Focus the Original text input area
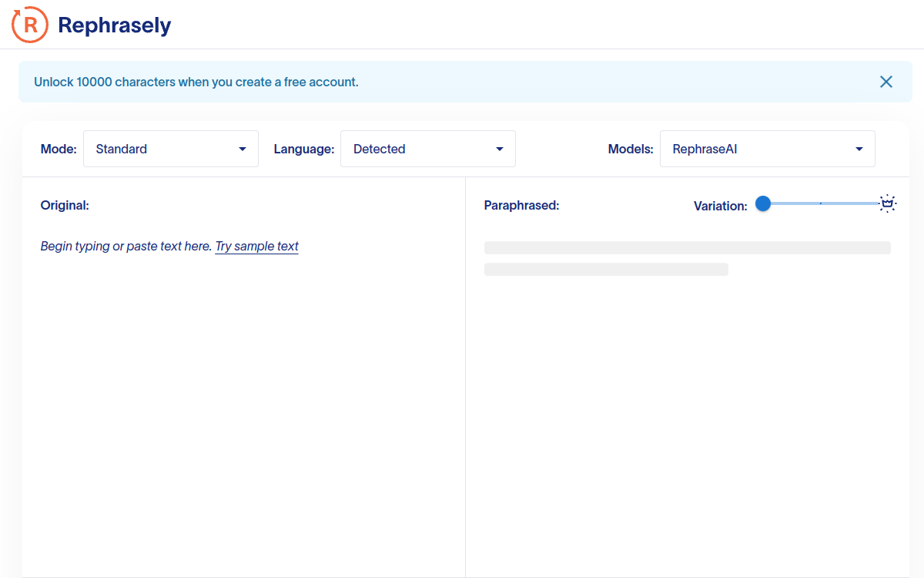 coord(243,385)
